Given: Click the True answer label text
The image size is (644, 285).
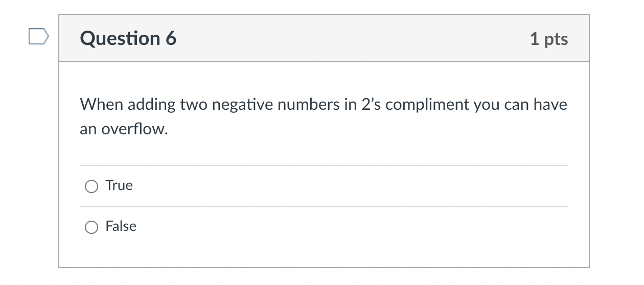Looking at the screenshot, I should coord(119,185).
